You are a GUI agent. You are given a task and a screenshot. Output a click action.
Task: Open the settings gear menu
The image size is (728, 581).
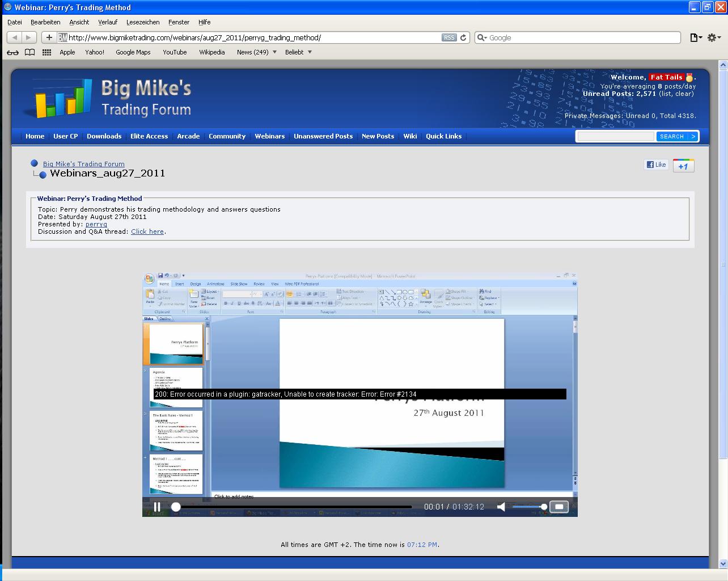713,37
